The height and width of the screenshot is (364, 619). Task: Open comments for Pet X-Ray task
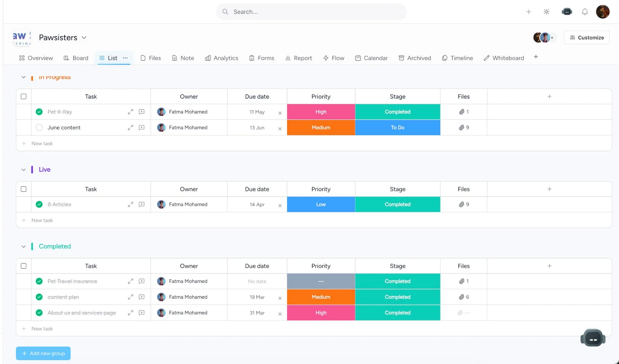142,112
